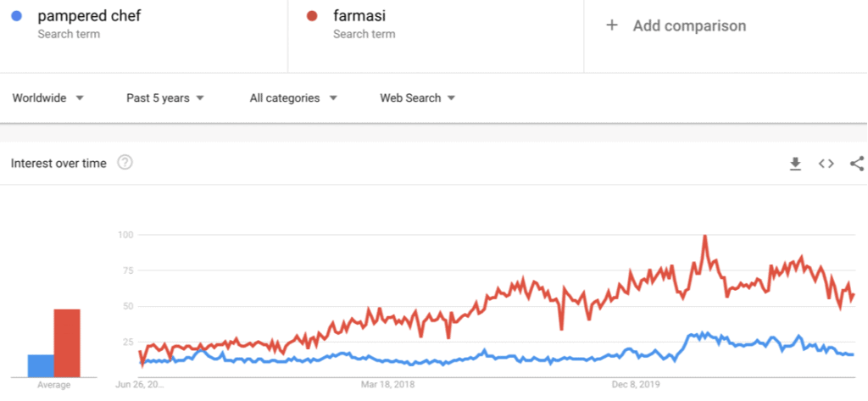The height and width of the screenshot is (401, 868).
Task: Click the farmasi peak at 100
Action: coord(704,236)
